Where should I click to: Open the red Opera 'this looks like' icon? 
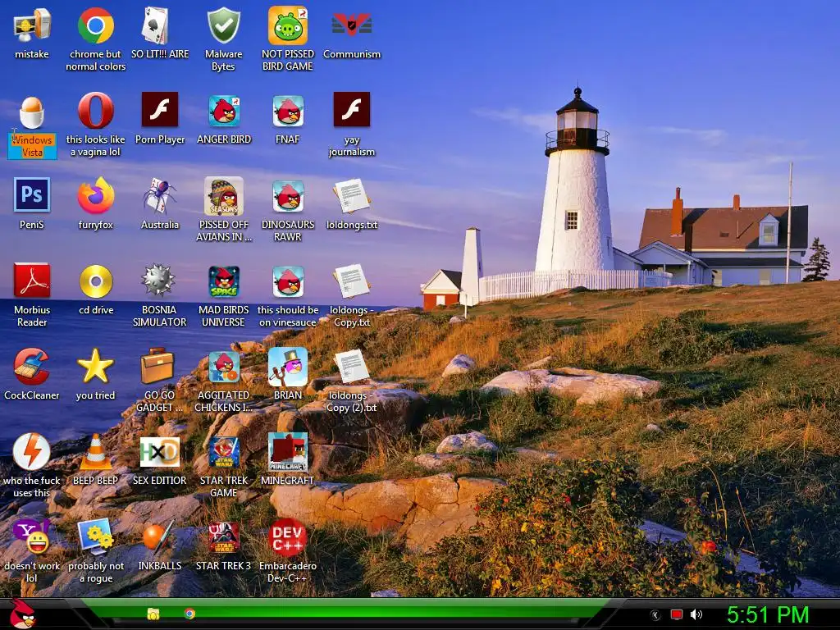[x=95, y=111]
